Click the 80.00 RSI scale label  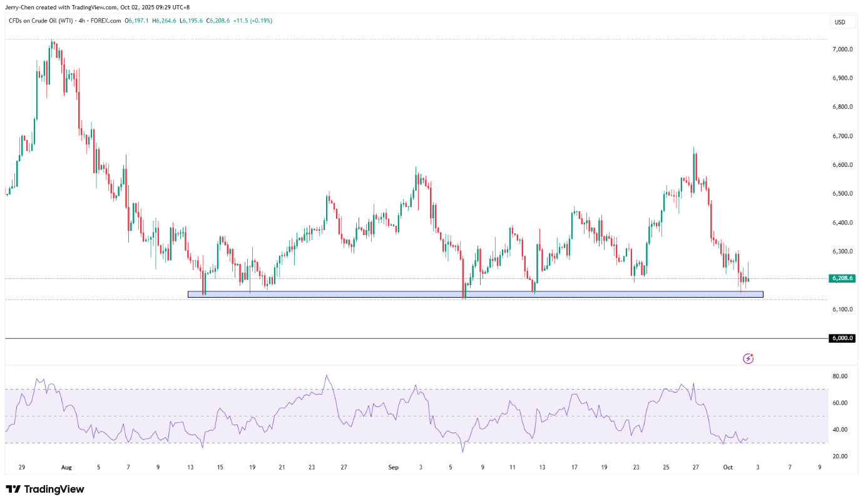click(840, 376)
